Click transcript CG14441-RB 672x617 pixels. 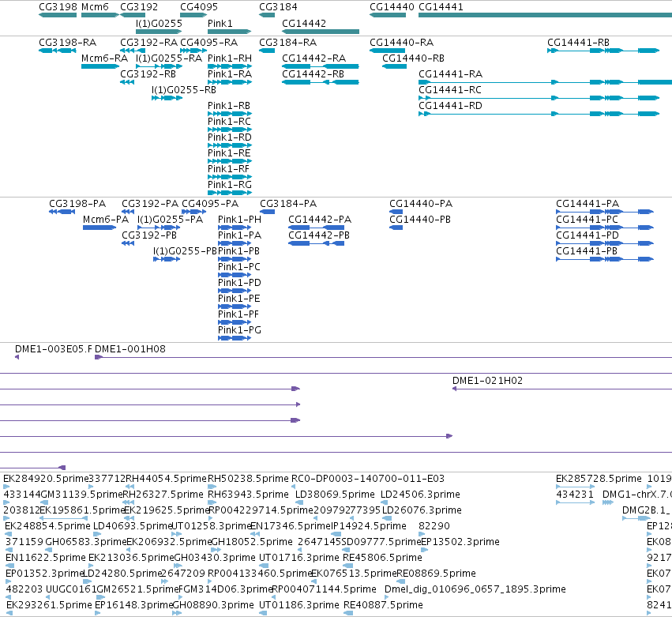(x=578, y=43)
